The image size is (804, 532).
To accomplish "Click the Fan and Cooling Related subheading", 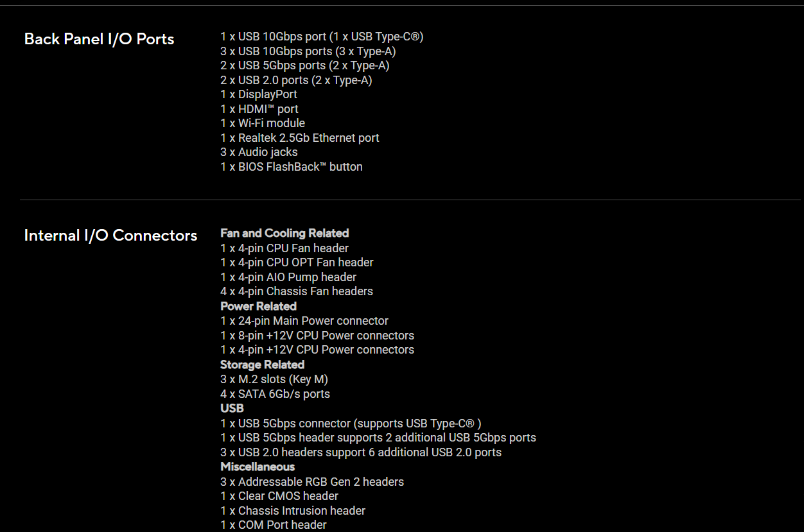I will click(284, 233).
